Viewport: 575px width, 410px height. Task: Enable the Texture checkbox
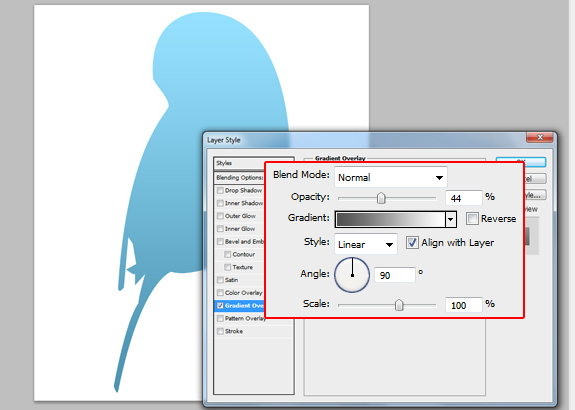(x=227, y=267)
